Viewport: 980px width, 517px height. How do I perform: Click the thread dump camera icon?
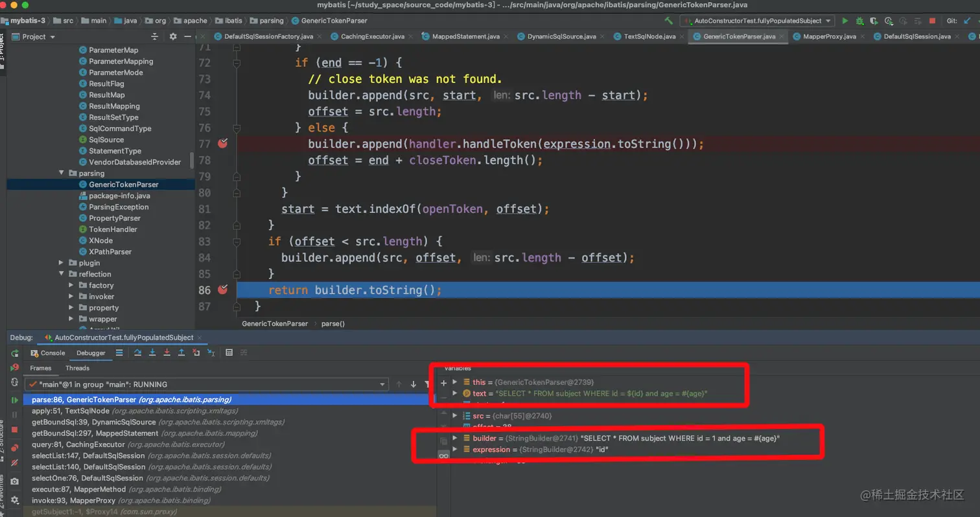point(14,481)
